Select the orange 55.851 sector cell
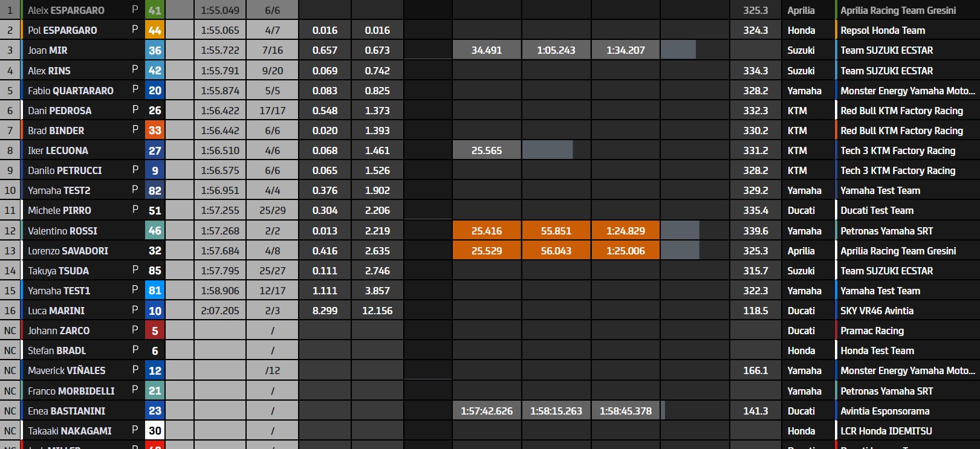The height and width of the screenshot is (449, 980). pyautogui.click(x=556, y=231)
